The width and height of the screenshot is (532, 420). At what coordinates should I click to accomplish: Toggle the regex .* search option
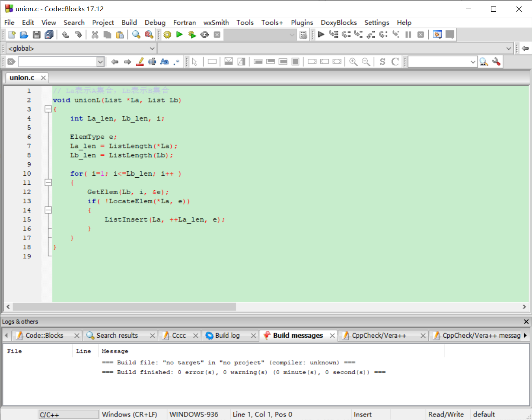pyautogui.click(x=176, y=62)
